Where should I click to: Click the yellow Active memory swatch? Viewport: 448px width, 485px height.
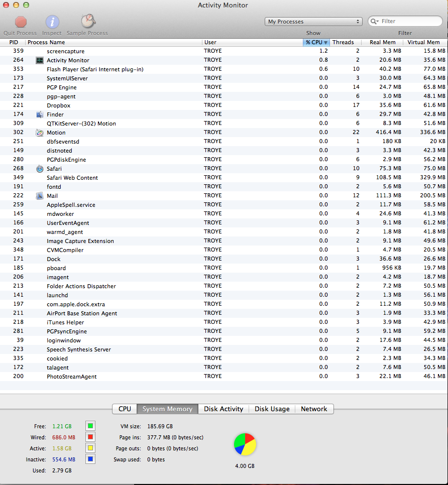point(90,448)
